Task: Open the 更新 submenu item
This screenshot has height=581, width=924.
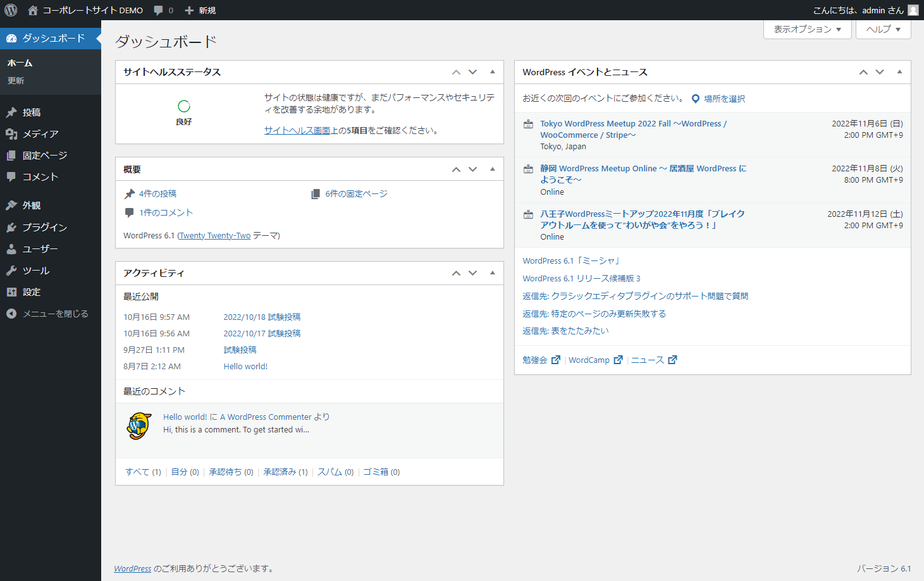Action: pyautogui.click(x=16, y=81)
